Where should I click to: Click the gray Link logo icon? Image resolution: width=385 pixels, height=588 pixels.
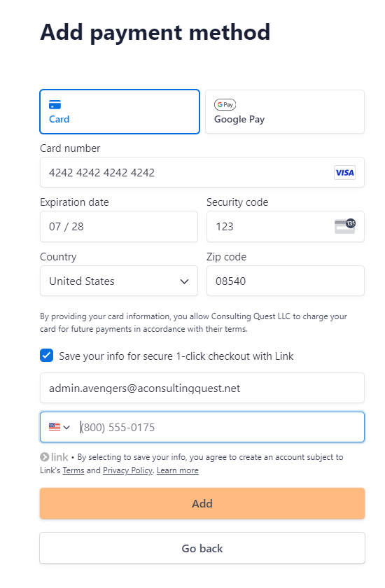(54, 456)
